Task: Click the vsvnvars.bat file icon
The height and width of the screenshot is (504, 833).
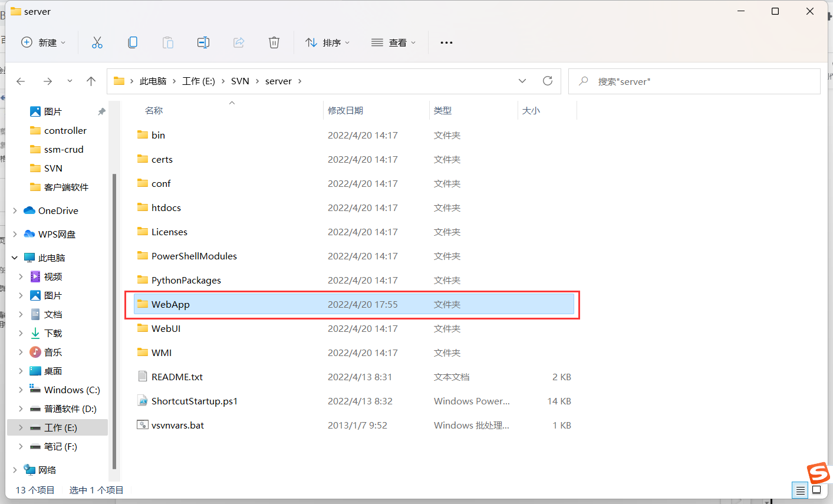Action: click(x=142, y=425)
